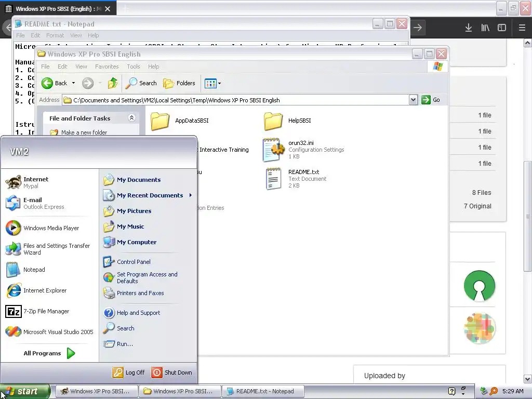Open the Back history dropdown arrow
Screen dimensions: 532x399
point(73,83)
